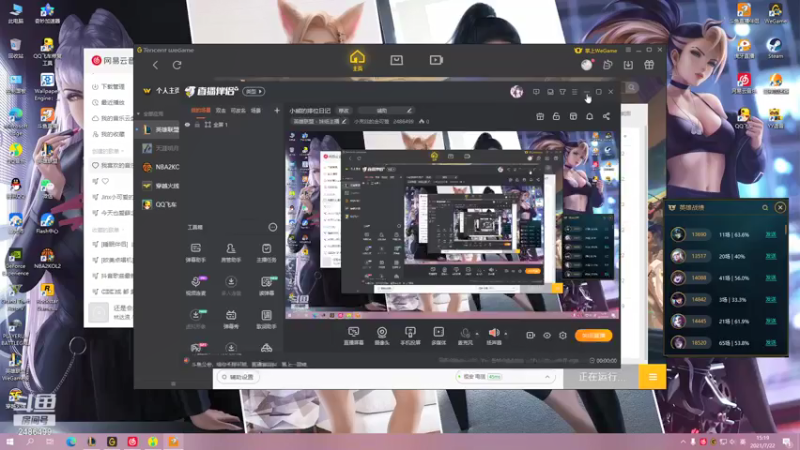
Task: Select 穿越火线 in the game list
Action: pos(160,186)
